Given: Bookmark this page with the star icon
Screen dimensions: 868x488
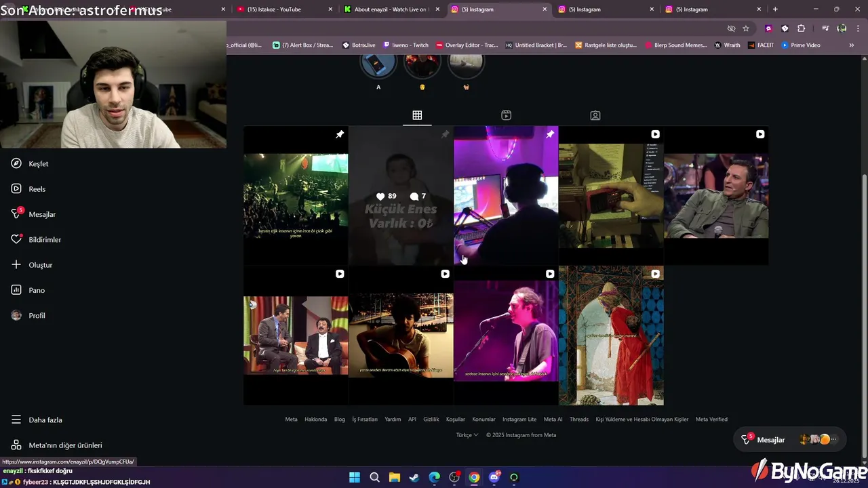Looking at the screenshot, I should coord(746,28).
